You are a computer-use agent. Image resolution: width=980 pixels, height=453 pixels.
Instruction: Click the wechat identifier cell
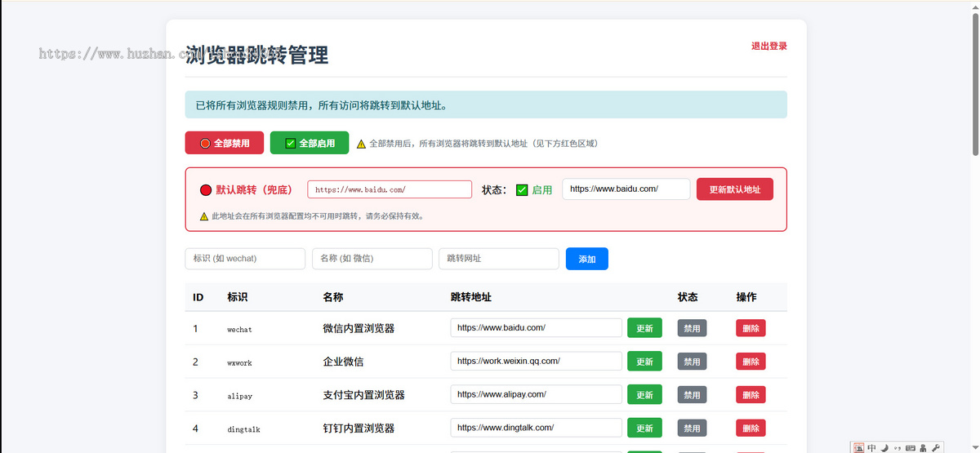click(x=240, y=329)
